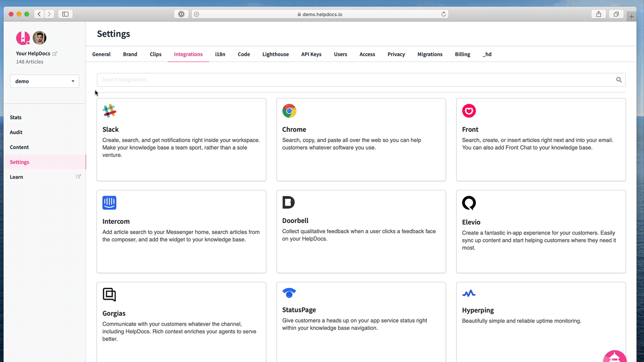Open the _hd tab
This screenshot has width=644, height=362.
(487, 54)
